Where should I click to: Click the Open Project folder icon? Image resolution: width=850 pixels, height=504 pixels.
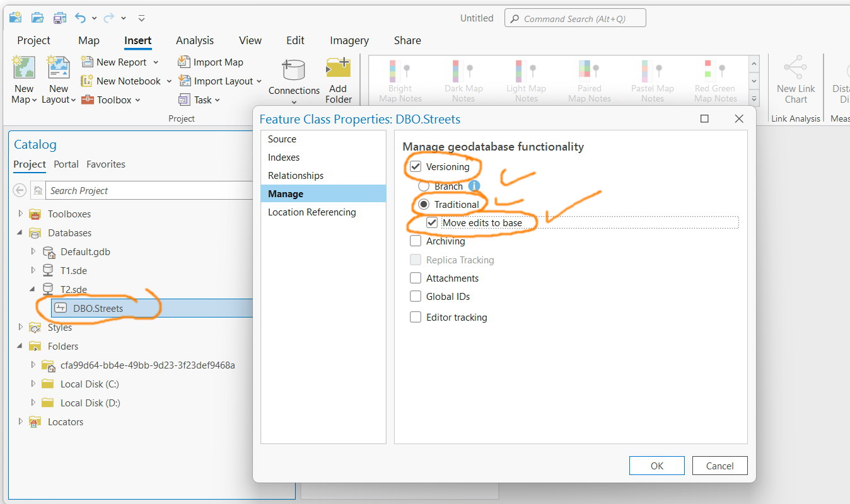pos(38,18)
